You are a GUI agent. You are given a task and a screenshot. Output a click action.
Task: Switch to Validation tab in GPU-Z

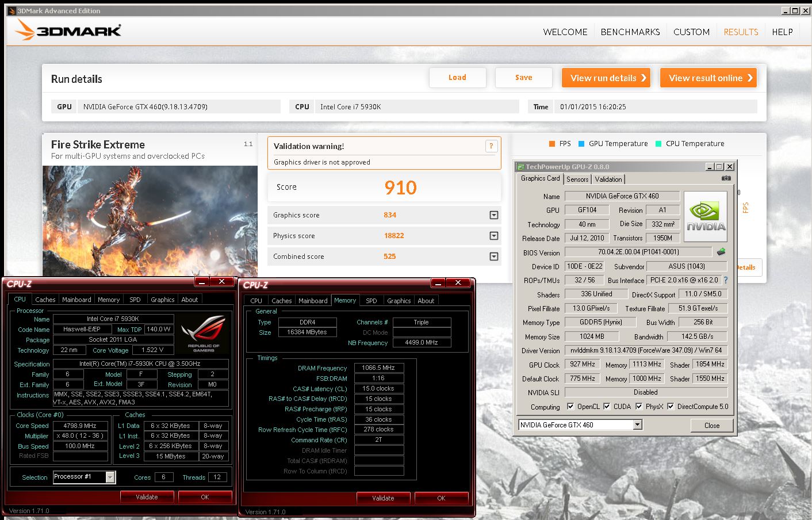tap(608, 179)
